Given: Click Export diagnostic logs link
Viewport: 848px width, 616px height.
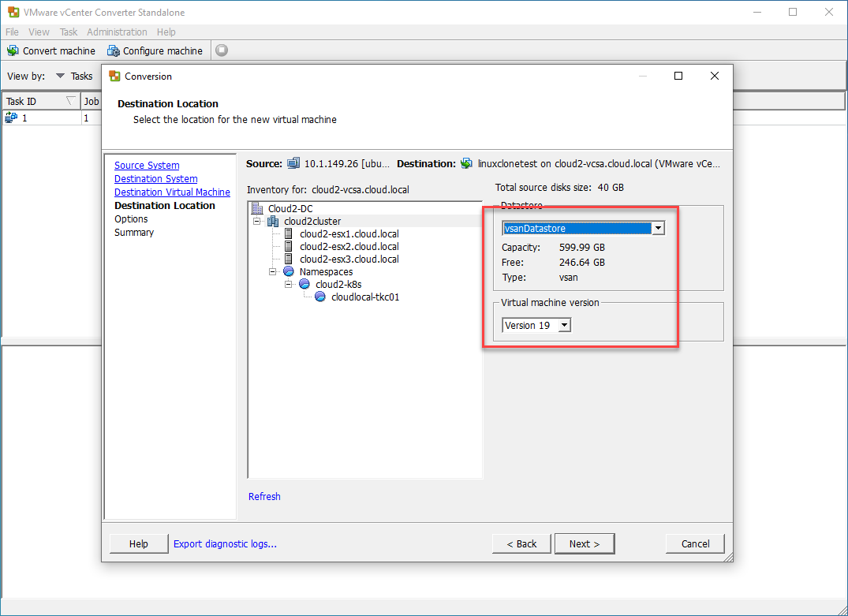Looking at the screenshot, I should point(225,544).
